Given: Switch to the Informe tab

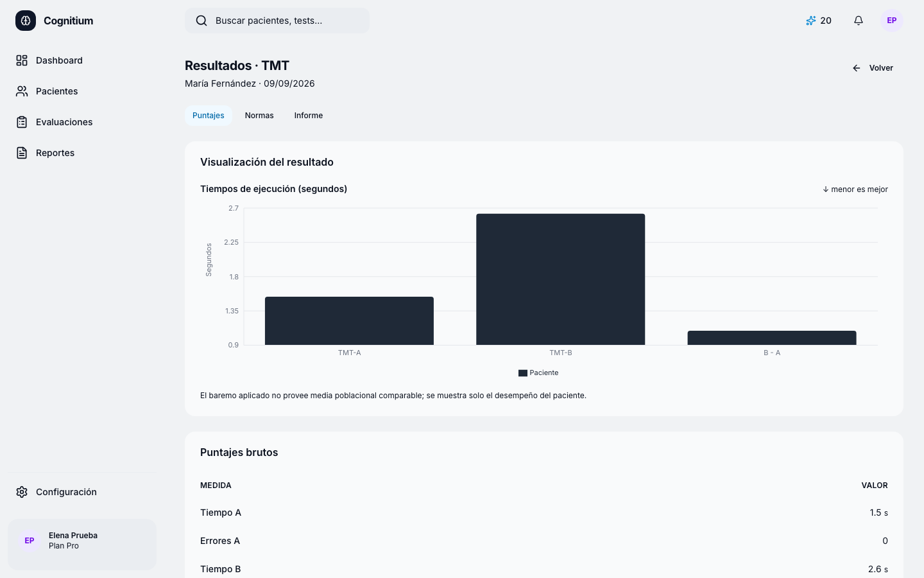Looking at the screenshot, I should pos(309,116).
